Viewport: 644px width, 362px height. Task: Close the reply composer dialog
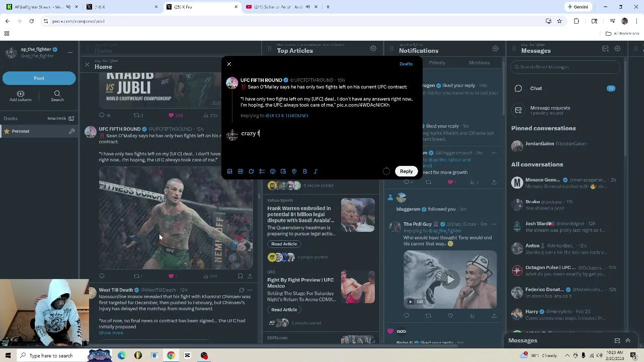click(x=229, y=64)
